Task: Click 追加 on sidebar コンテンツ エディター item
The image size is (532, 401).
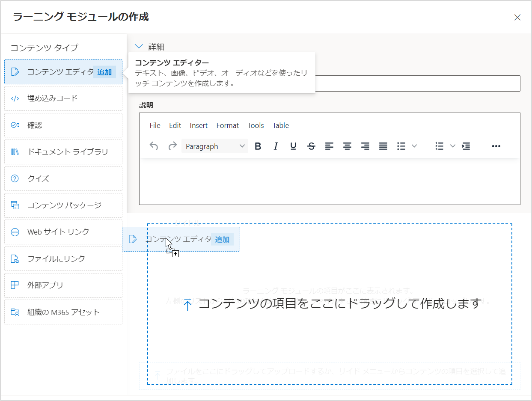Action: point(104,72)
